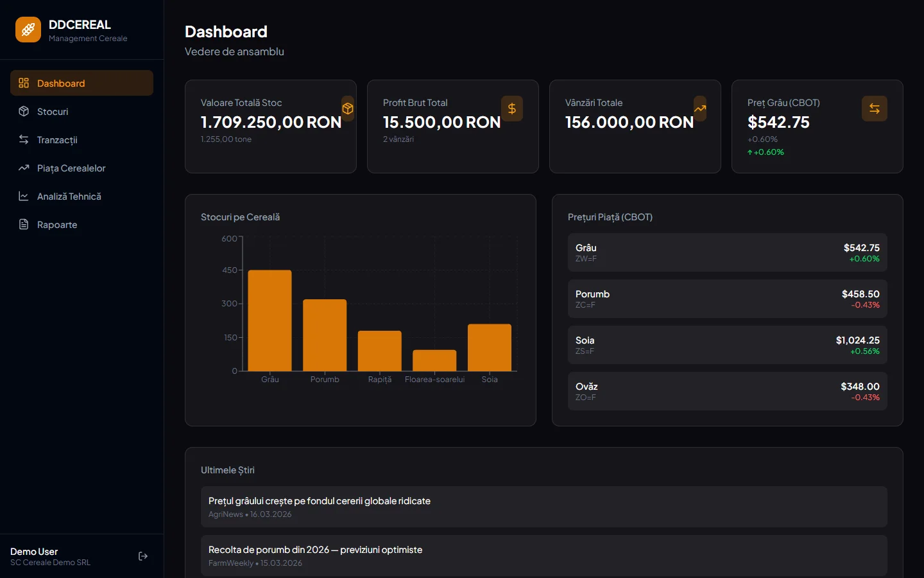Click the Rapoarte document icon in sidebar
The width and height of the screenshot is (924, 578).
coord(24,225)
